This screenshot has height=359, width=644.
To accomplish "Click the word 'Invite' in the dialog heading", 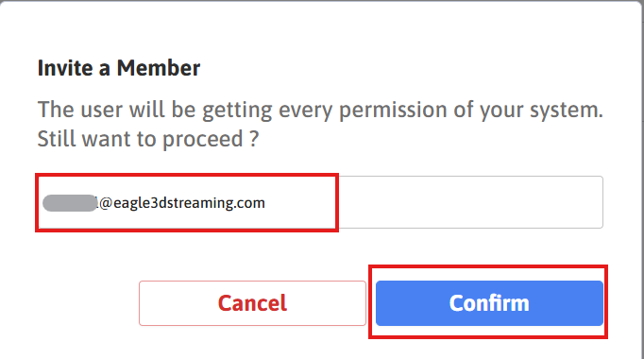I will tap(65, 68).
